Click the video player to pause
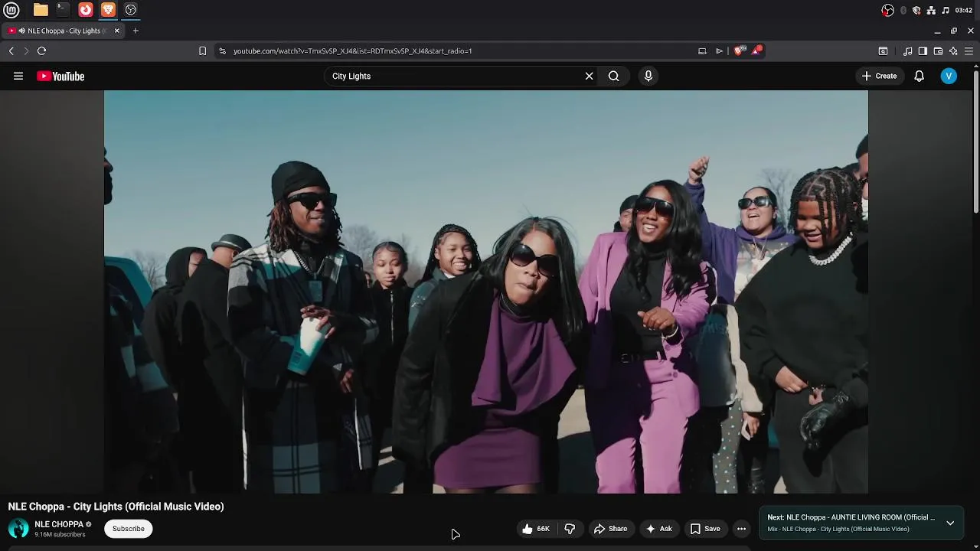The width and height of the screenshot is (980, 551). [486, 292]
